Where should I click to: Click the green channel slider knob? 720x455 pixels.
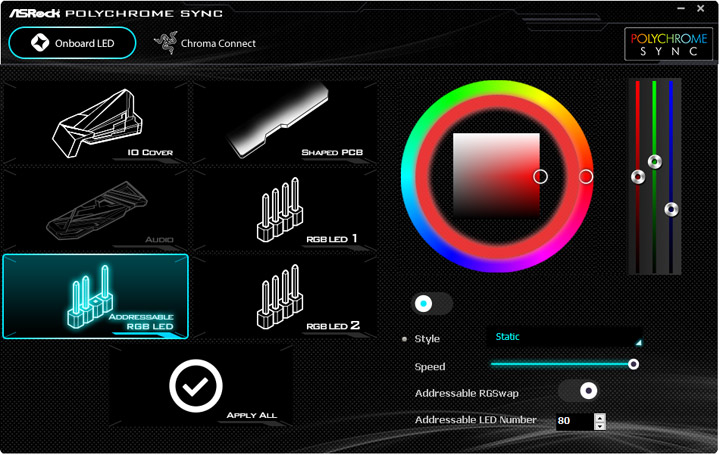655,162
